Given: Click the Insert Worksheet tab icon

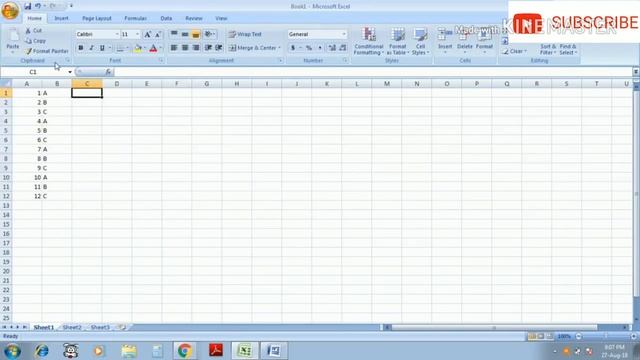Looking at the screenshot, I should click(122, 327).
